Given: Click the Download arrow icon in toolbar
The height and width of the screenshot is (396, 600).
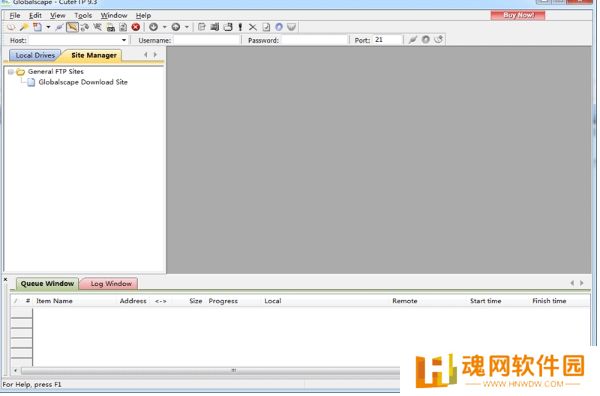Looking at the screenshot, I should [x=153, y=27].
